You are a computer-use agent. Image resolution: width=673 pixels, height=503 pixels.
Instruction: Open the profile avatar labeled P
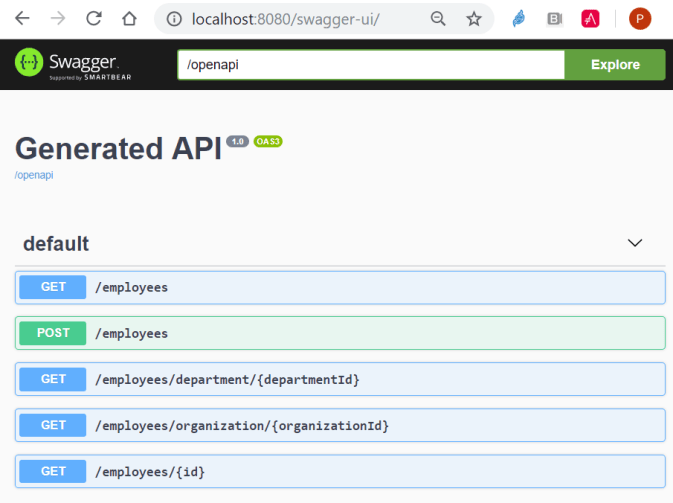click(x=639, y=19)
